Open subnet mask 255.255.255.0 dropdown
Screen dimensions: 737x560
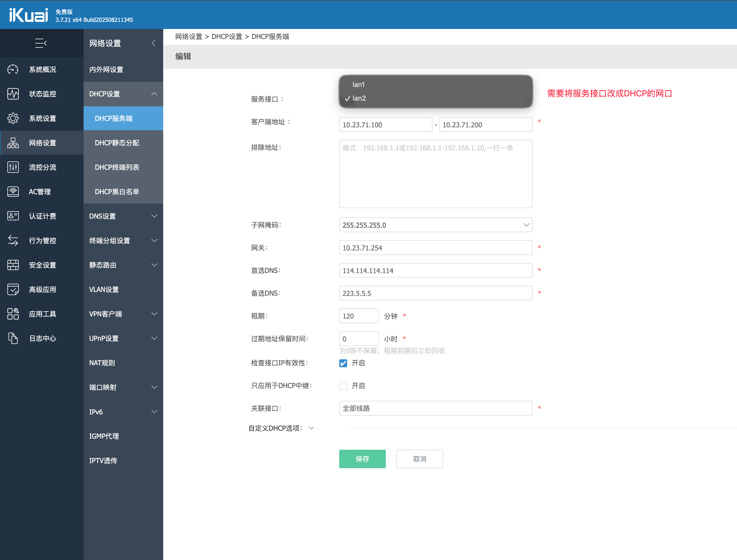click(435, 225)
